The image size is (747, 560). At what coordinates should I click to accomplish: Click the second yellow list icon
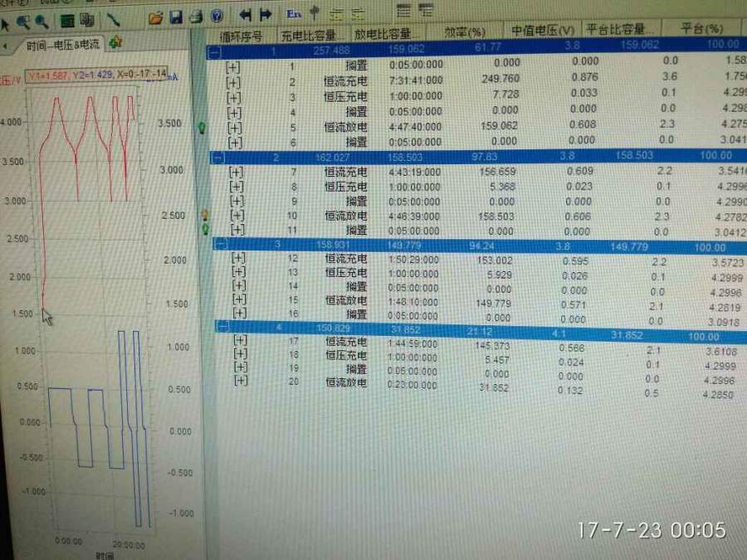click(x=358, y=14)
